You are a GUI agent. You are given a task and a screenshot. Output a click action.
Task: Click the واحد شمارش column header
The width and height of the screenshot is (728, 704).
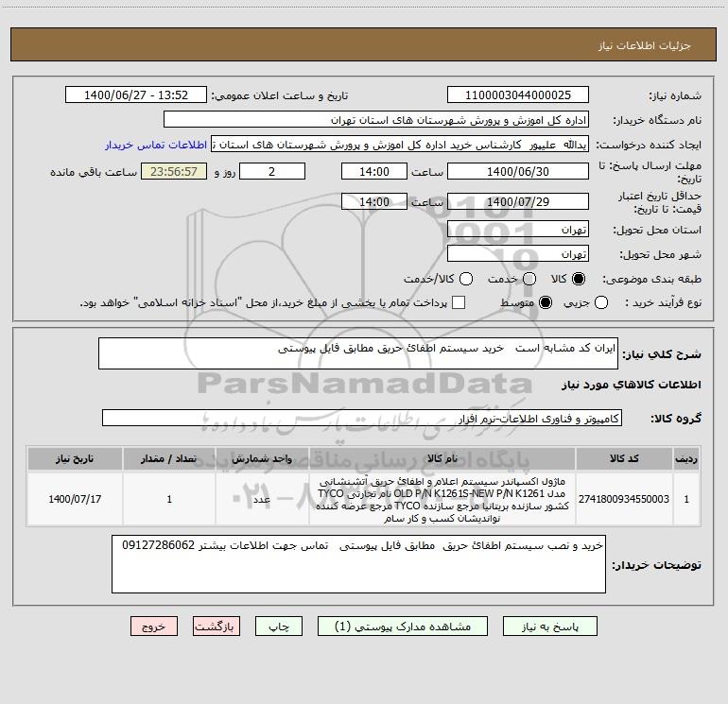point(262,458)
